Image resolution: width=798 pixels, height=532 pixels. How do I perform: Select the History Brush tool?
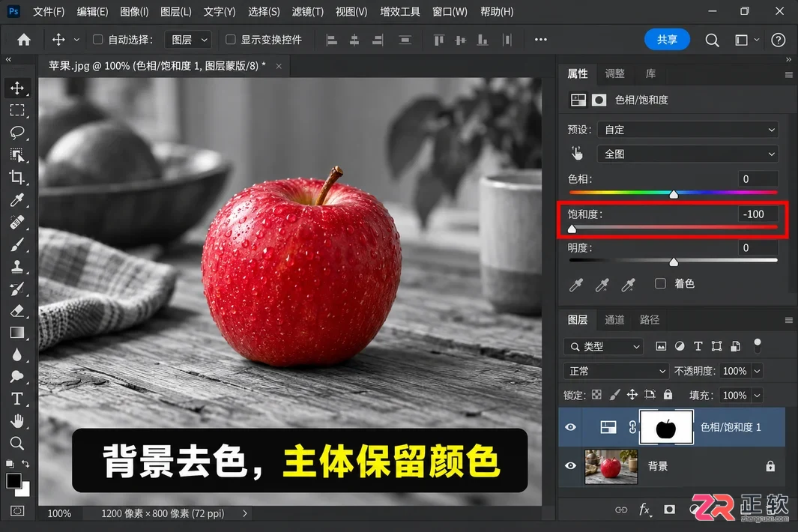click(17, 288)
